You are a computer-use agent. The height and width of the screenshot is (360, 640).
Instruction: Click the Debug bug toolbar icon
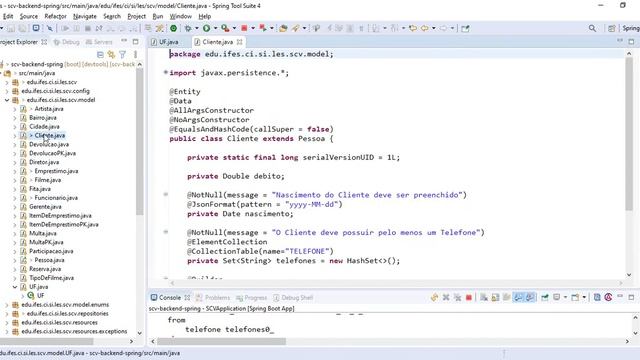[x=188, y=28]
